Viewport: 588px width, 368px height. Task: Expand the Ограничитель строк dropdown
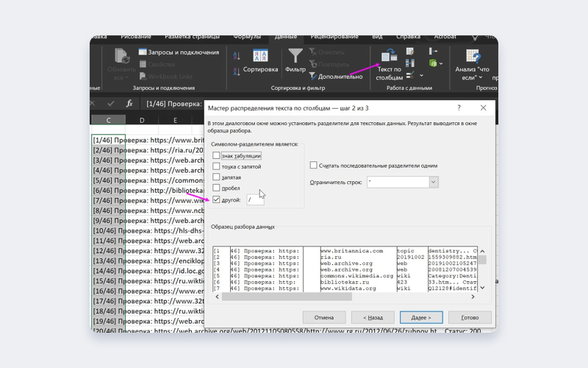433,182
